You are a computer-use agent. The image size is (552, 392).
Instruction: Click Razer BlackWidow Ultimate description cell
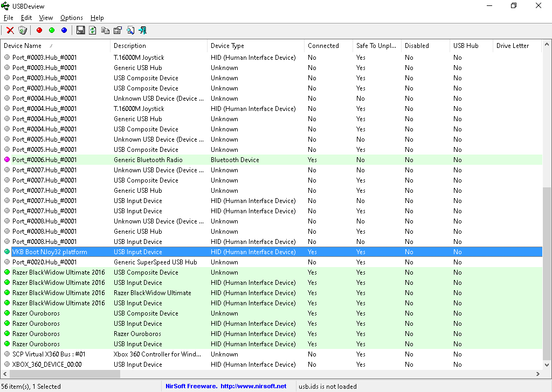(153, 292)
